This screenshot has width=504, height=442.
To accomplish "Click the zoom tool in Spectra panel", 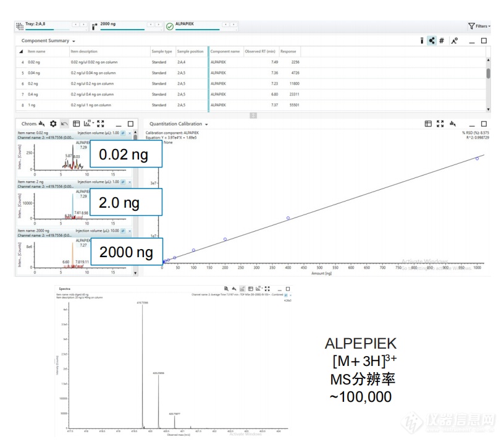I will click(226, 289).
